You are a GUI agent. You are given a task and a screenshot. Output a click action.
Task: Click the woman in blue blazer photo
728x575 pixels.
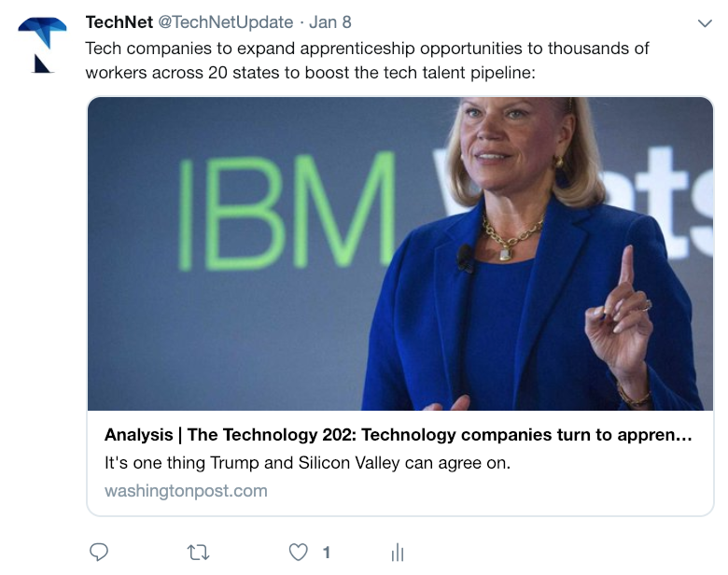[534, 254]
